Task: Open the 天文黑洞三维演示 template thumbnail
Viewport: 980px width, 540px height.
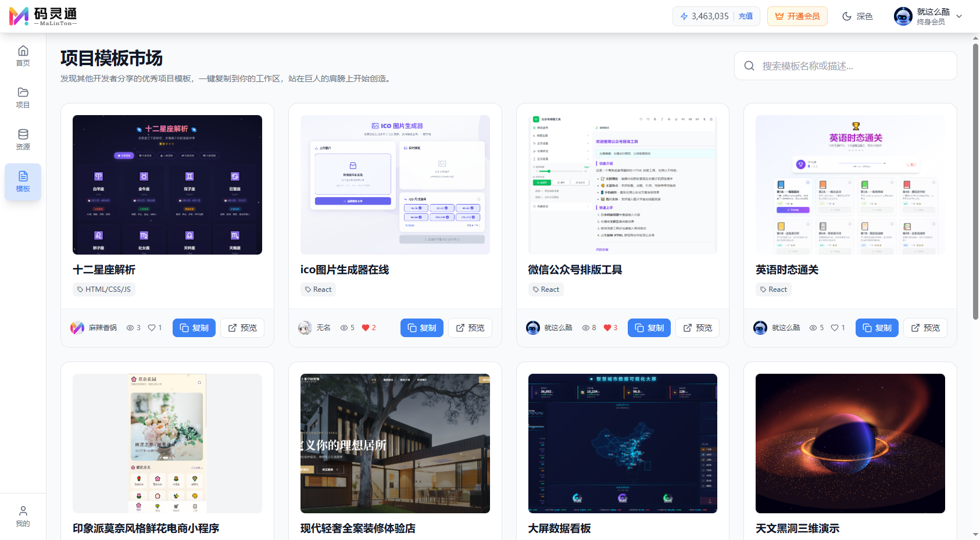Action: click(850, 444)
